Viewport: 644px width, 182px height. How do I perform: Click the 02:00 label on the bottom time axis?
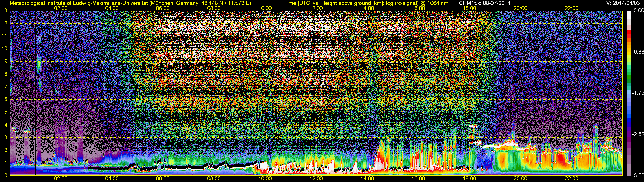point(61,179)
